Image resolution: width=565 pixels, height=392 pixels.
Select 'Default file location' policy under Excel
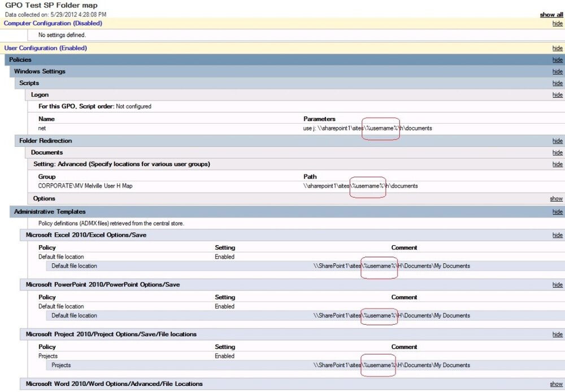61,257
